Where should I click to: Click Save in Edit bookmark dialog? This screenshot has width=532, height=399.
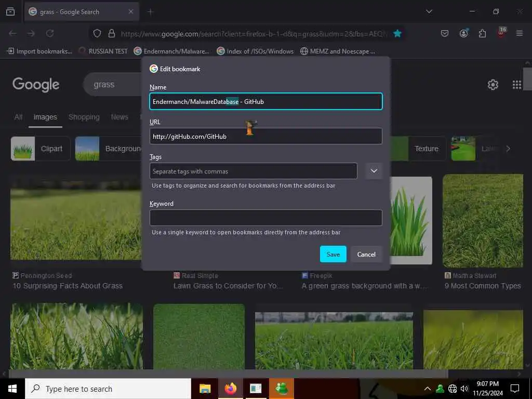tap(333, 254)
